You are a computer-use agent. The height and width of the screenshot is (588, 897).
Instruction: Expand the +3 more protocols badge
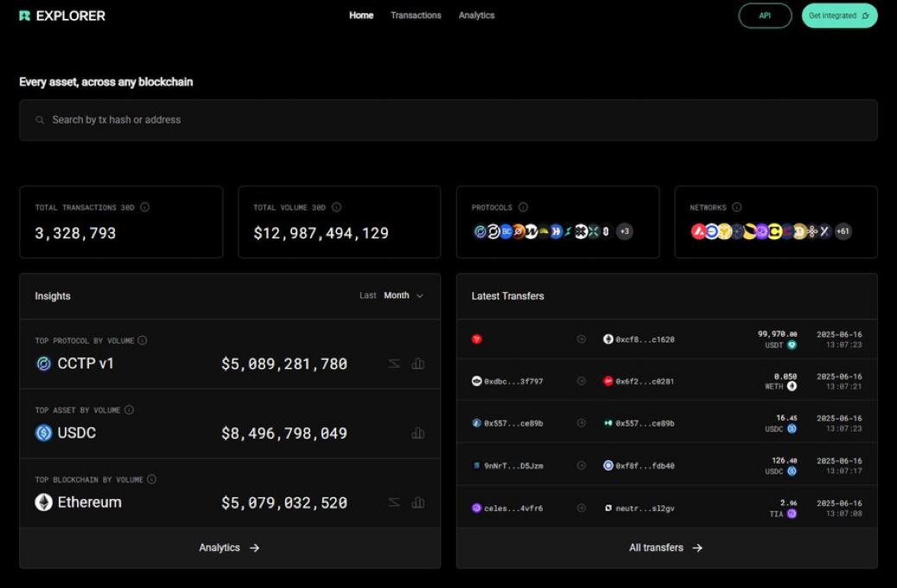[x=625, y=231]
